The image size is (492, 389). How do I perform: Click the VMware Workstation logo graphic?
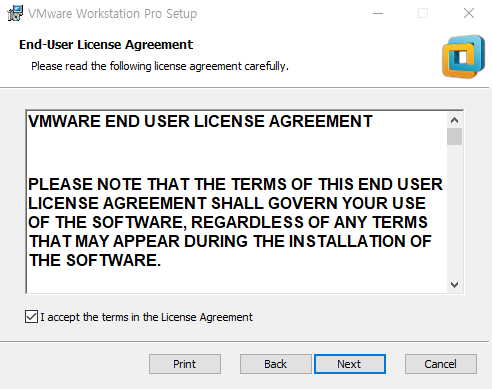tap(463, 57)
